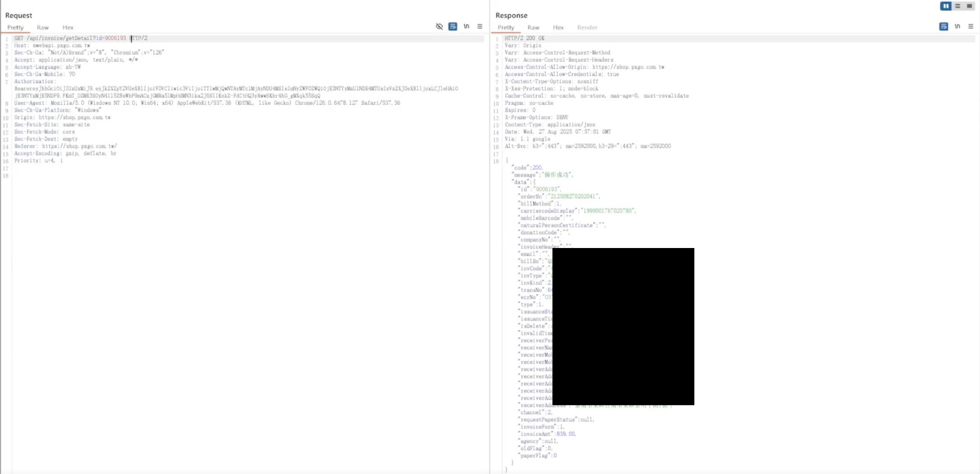Click the GET /api/invoice/getDetail request line

click(81, 38)
